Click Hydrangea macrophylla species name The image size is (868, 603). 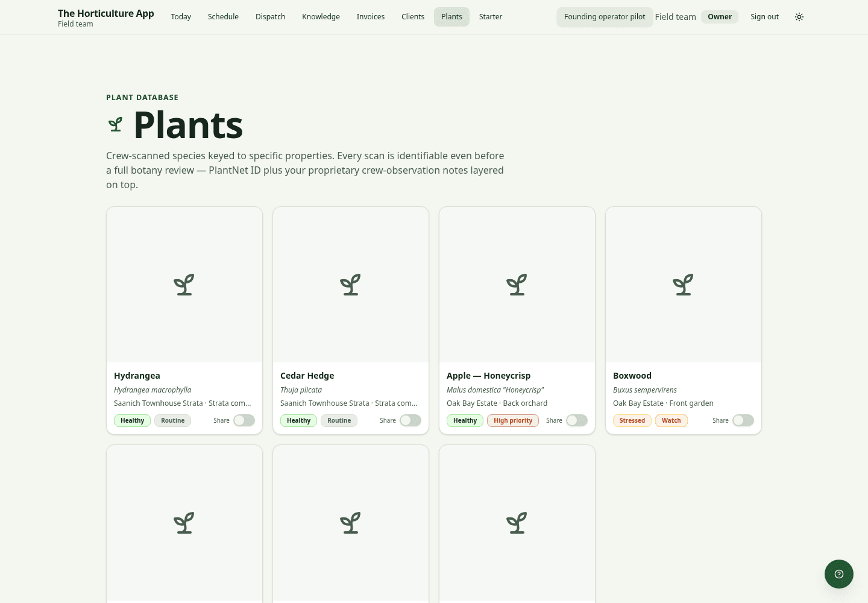[x=153, y=390]
